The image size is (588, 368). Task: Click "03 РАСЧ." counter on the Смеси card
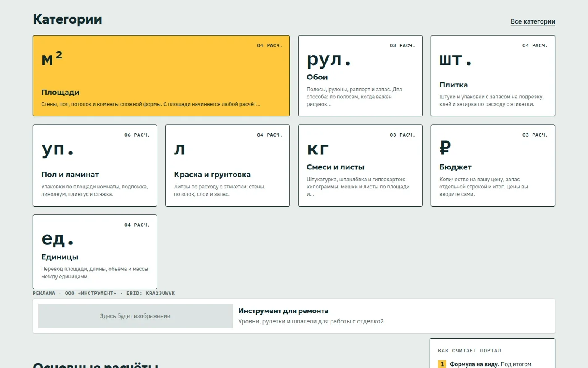point(402,135)
